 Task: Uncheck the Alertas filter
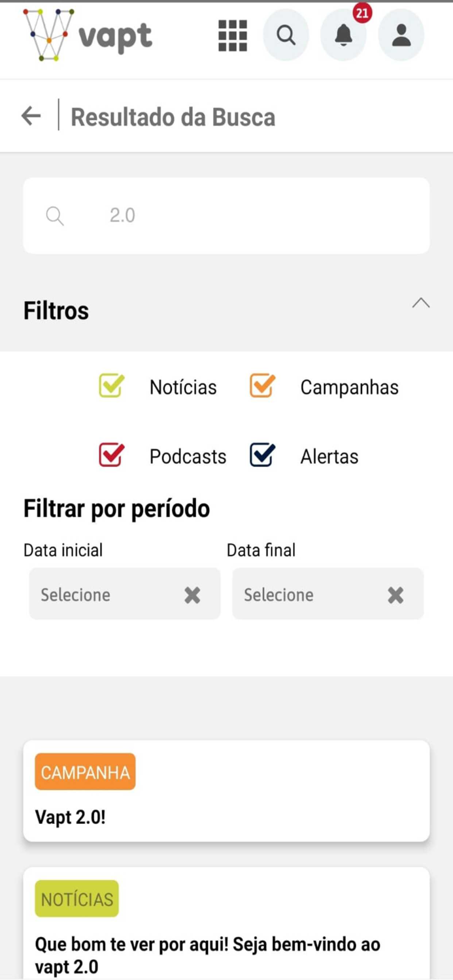(261, 455)
